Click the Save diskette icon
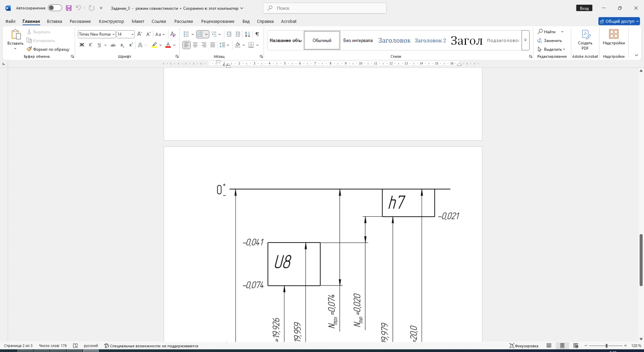644x352 pixels. tap(69, 8)
